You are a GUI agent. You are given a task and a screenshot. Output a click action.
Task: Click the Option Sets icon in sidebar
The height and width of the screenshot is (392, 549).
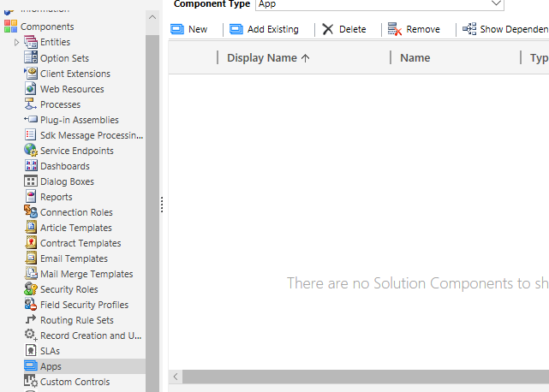(x=31, y=58)
